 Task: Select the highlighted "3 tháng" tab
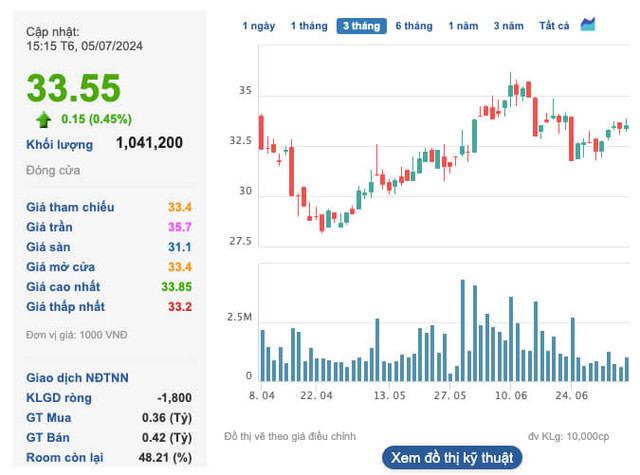tap(360, 26)
